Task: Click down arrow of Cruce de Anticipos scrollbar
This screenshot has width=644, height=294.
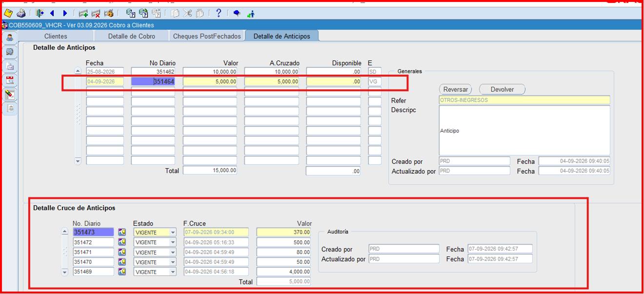Action: (x=64, y=272)
